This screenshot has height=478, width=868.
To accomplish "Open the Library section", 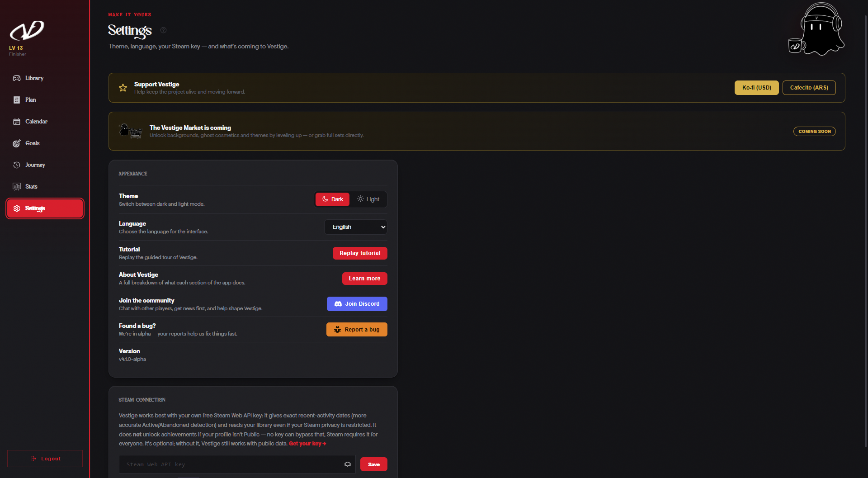I will pos(45,78).
